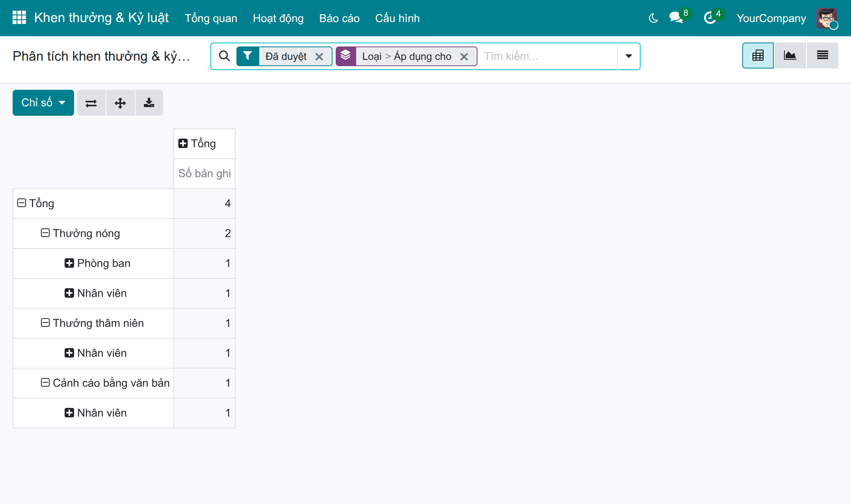
Task: Select the pivot table view
Action: point(758,56)
